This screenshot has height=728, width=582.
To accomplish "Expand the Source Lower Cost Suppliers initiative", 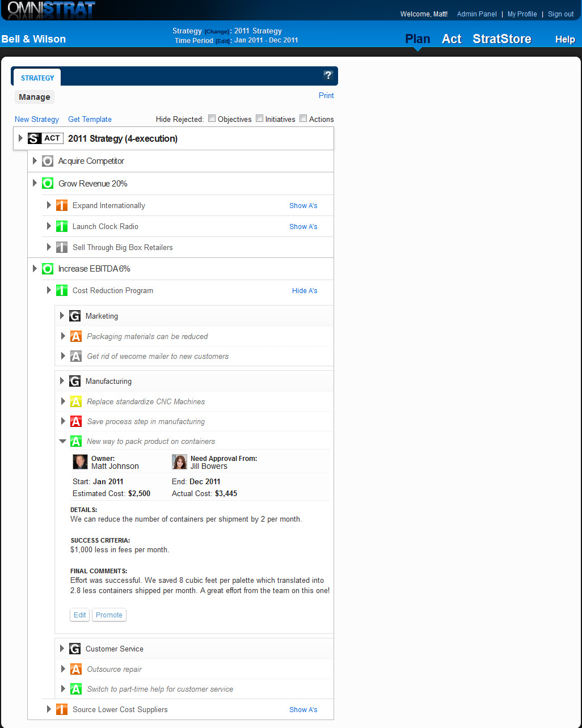I will [x=49, y=709].
